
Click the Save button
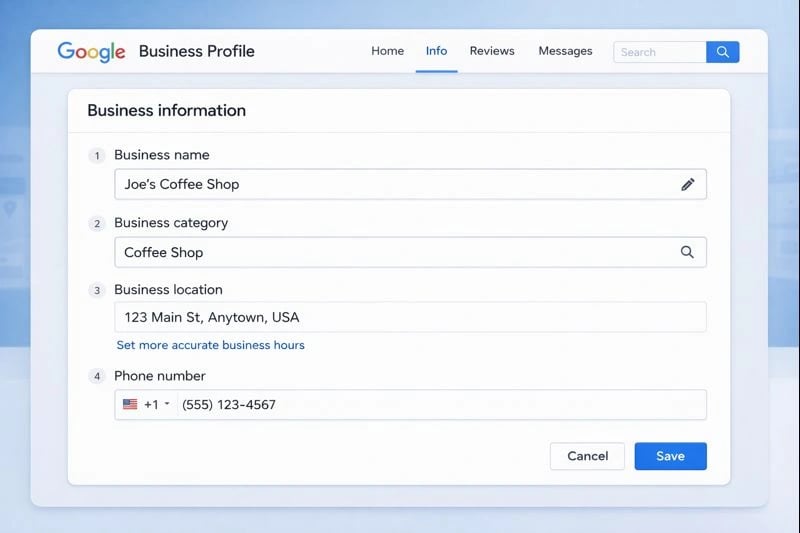pyautogui.click(x=670, y=456)
